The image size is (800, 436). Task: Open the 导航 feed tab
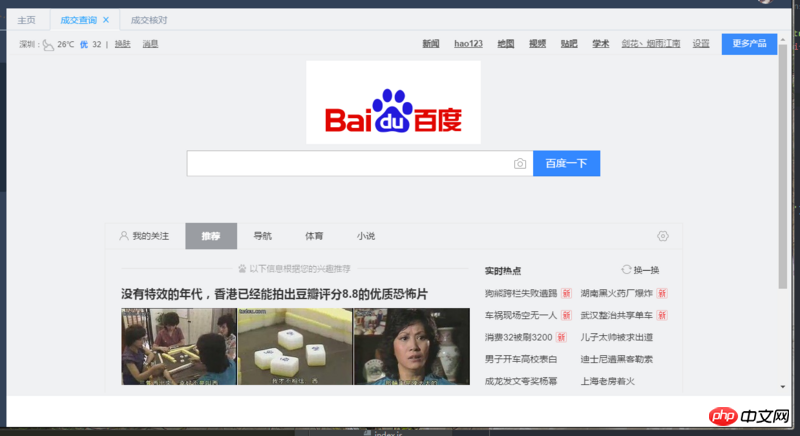pos(263,236)
